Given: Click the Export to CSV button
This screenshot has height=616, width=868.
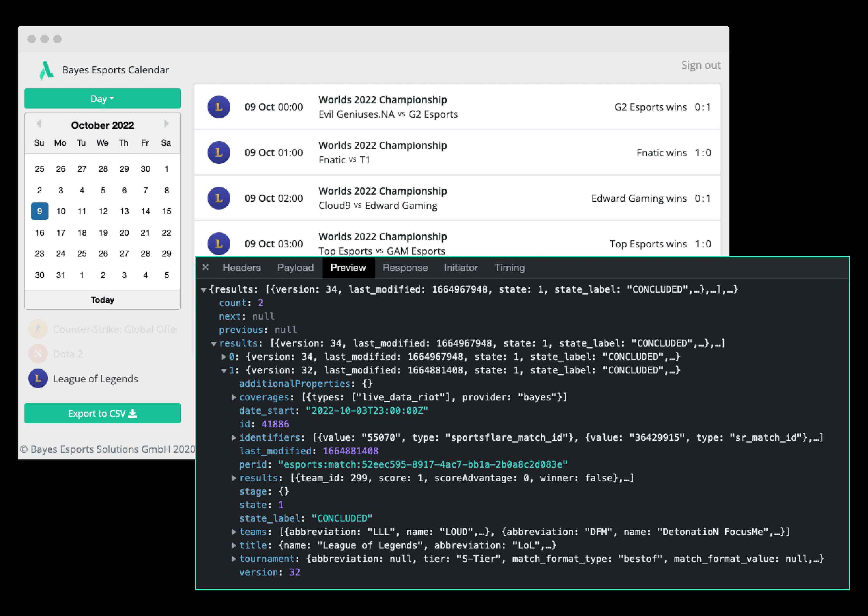Looking at the screenshot, I should coord(103,413).
